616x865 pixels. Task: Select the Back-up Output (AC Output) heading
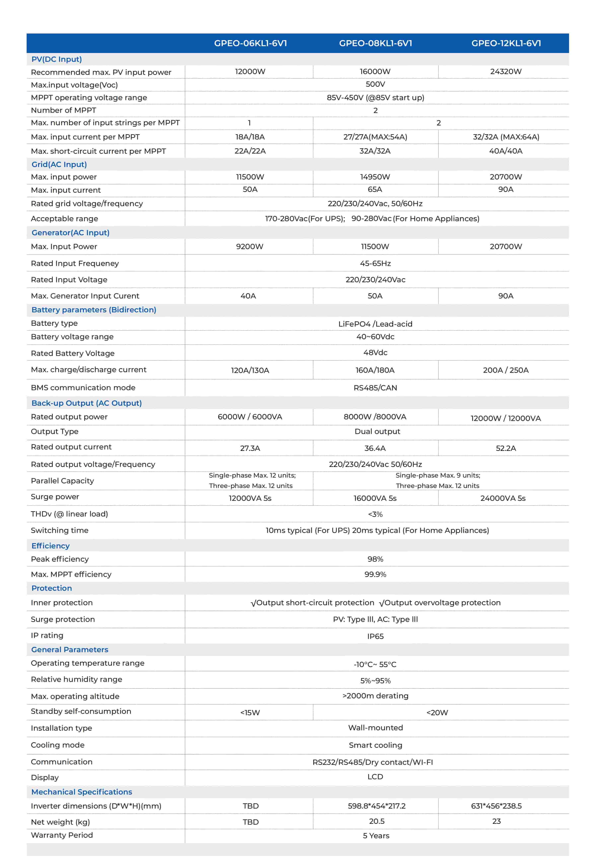(86, 403)
